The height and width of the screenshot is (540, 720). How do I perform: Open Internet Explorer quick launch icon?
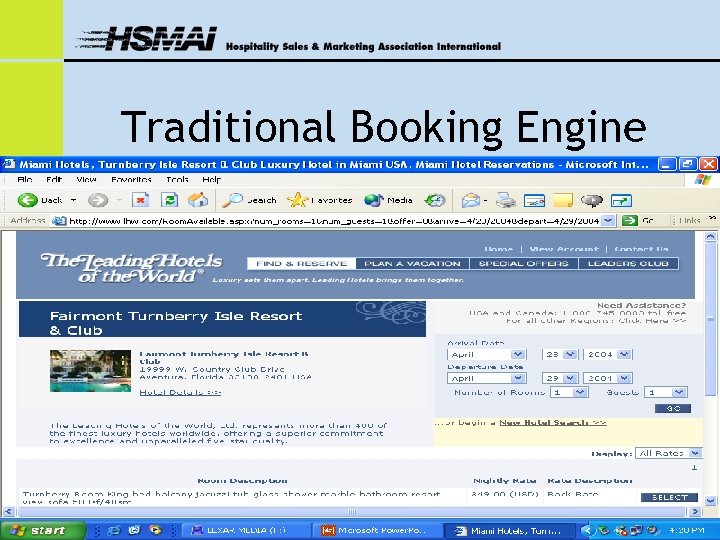click(113, 530)
